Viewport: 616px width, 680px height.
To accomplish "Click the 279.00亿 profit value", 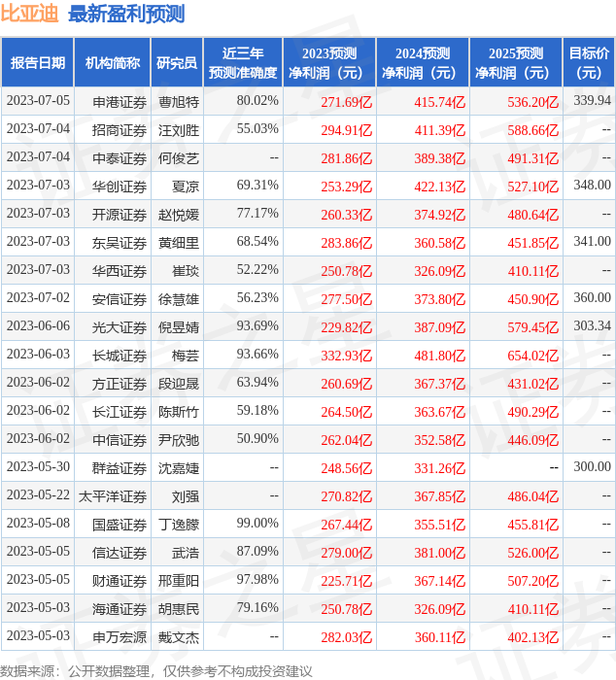I will [x=346, y=553].
